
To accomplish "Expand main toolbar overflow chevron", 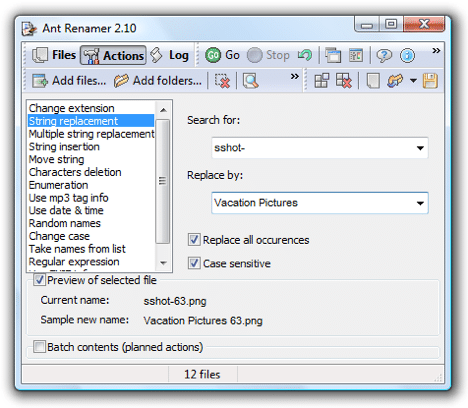I will pyautogui.click(x=436, y=51).
